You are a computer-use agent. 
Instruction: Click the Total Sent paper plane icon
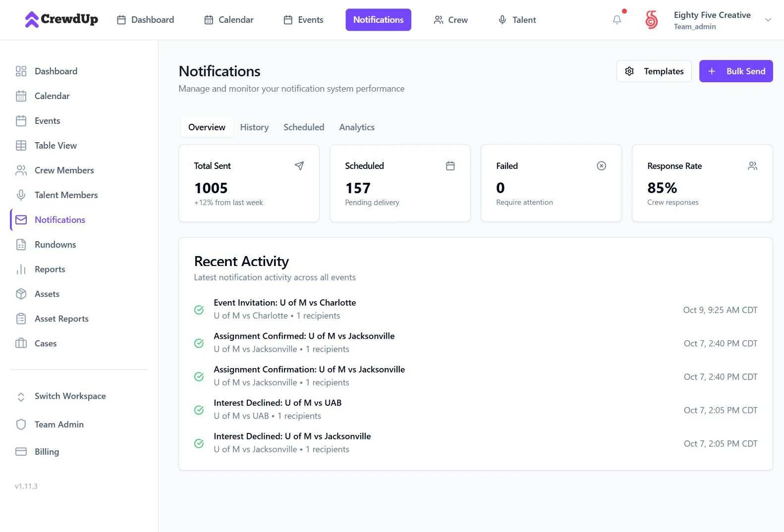pyautogui.click(x=299, y=166)
